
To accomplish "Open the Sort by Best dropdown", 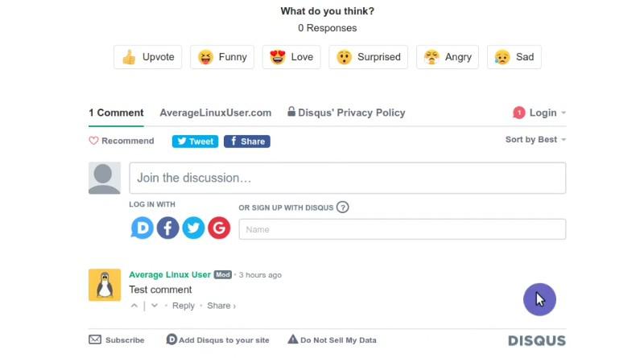I will 535,140.
